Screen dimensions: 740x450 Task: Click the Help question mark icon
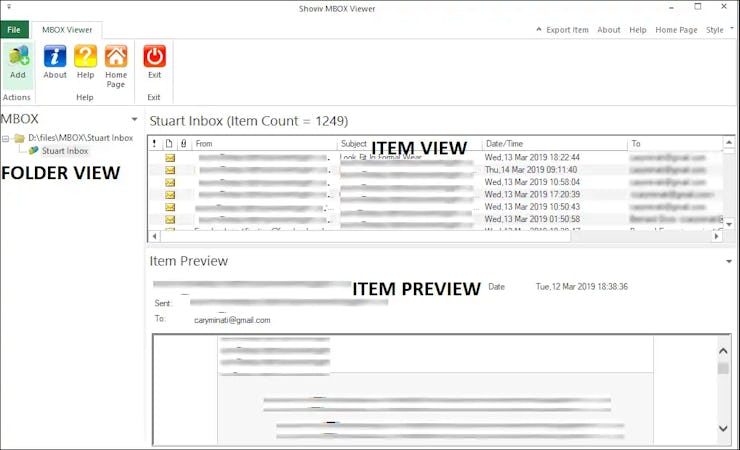(x=85, y=56)
